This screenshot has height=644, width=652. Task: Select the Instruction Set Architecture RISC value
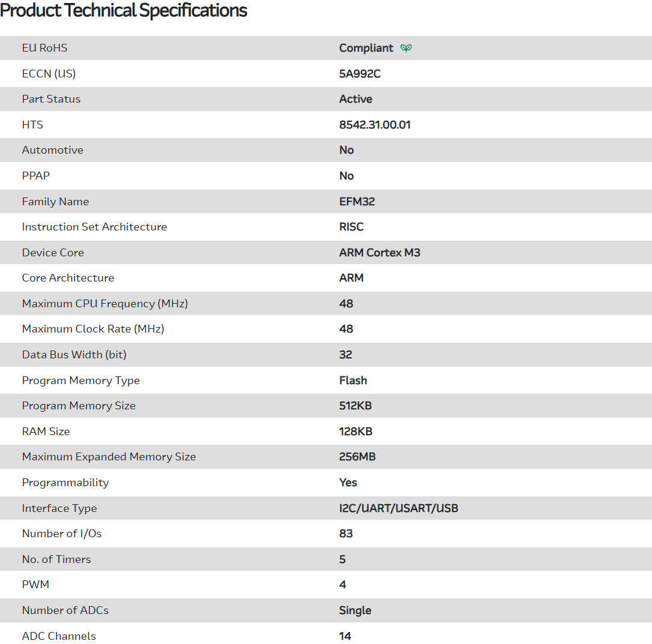351,227
